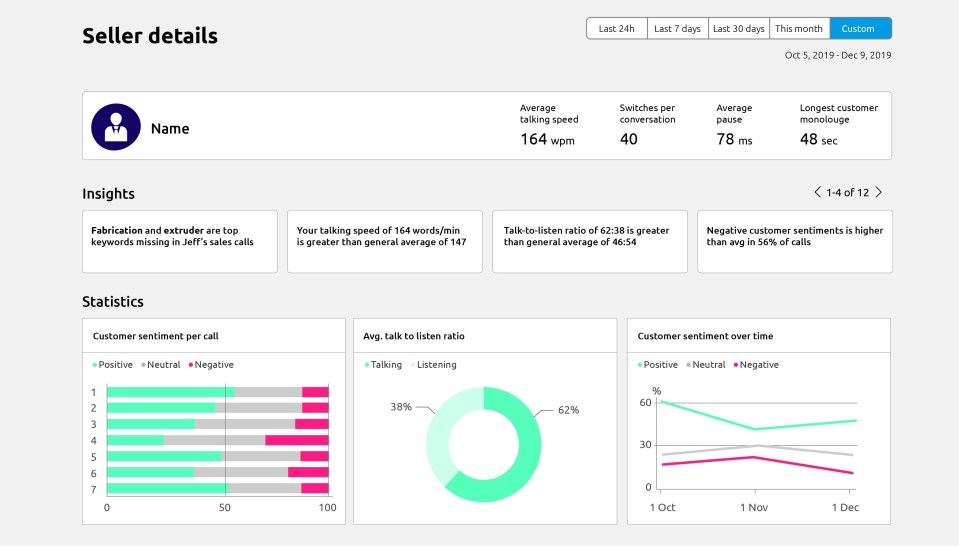Go to previous insights page arrow
The width and height of the screenshot is (959, 546).
tap(817, 192)
